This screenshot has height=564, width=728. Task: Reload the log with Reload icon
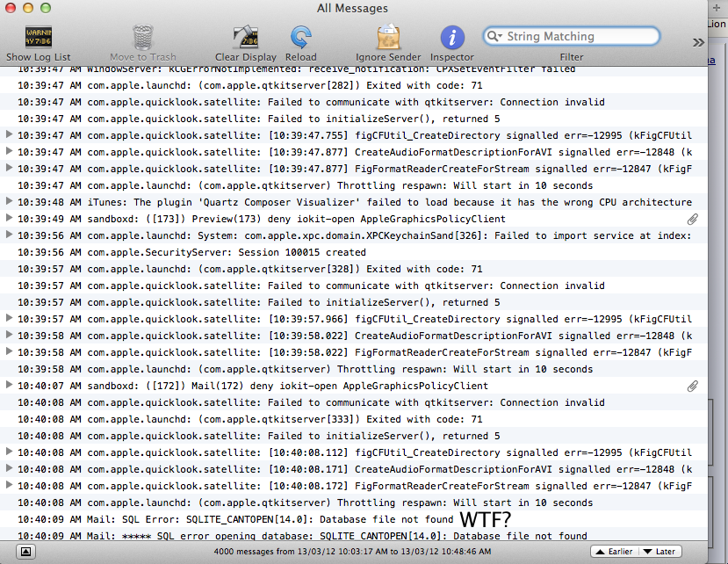301,37
